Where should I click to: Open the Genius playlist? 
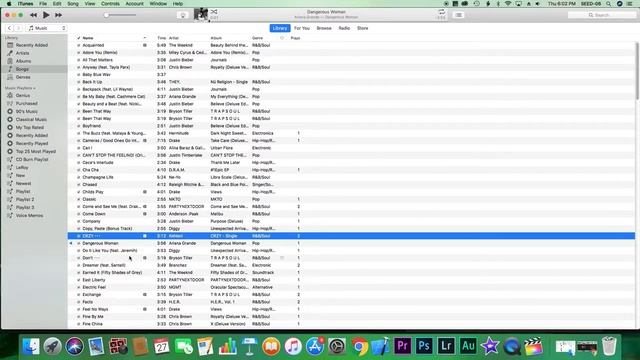(23, 96)
